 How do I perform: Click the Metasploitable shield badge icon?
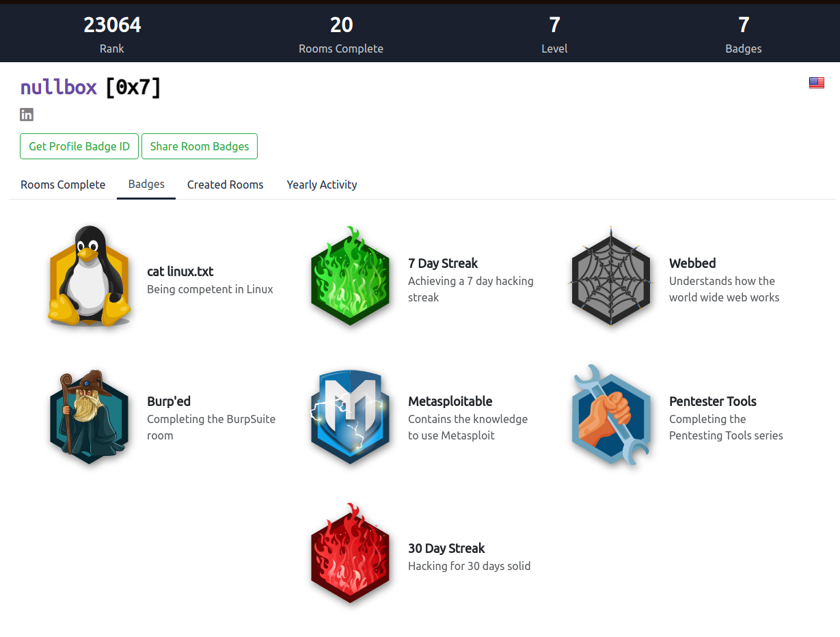tap(351, 418)
